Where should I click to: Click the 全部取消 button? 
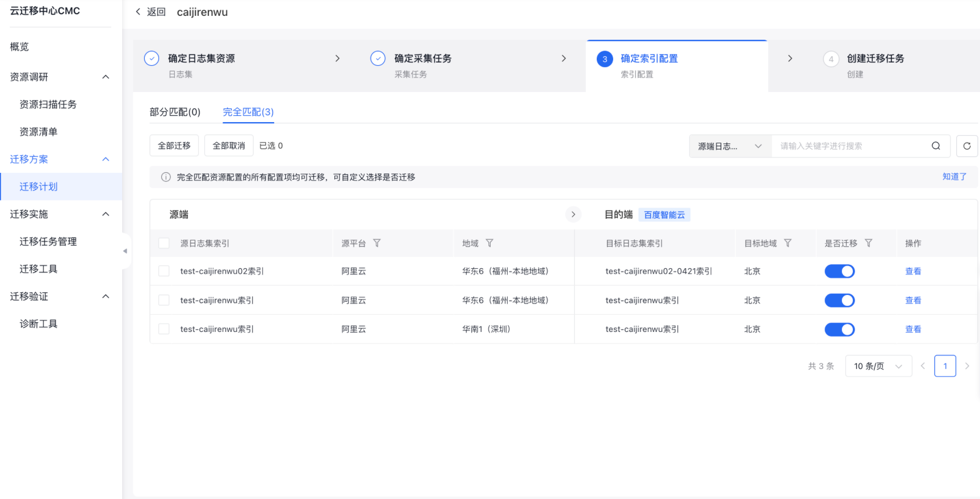[x=229, y=145]
